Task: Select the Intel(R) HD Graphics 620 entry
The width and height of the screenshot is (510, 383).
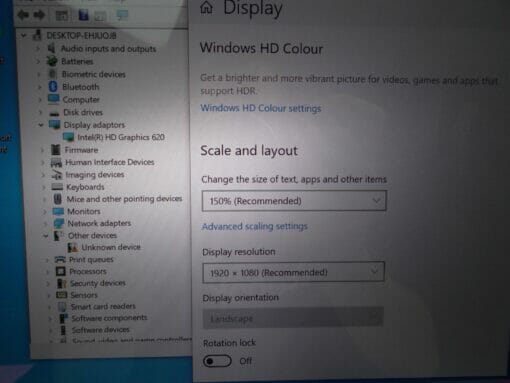Action: [121, 137]
